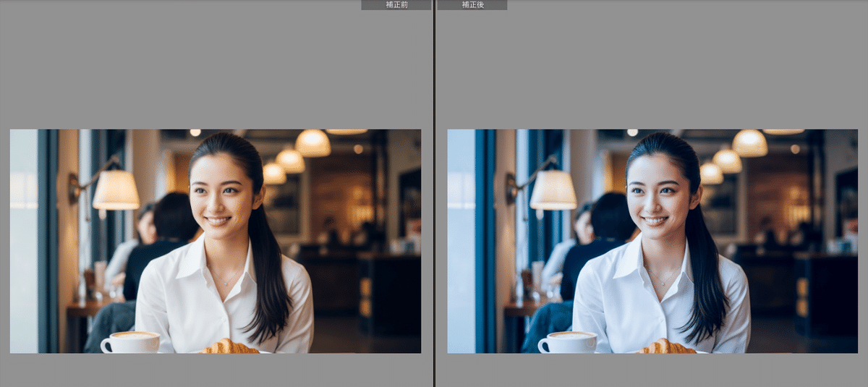Click the coffee cup in the after image

[568, 342]
